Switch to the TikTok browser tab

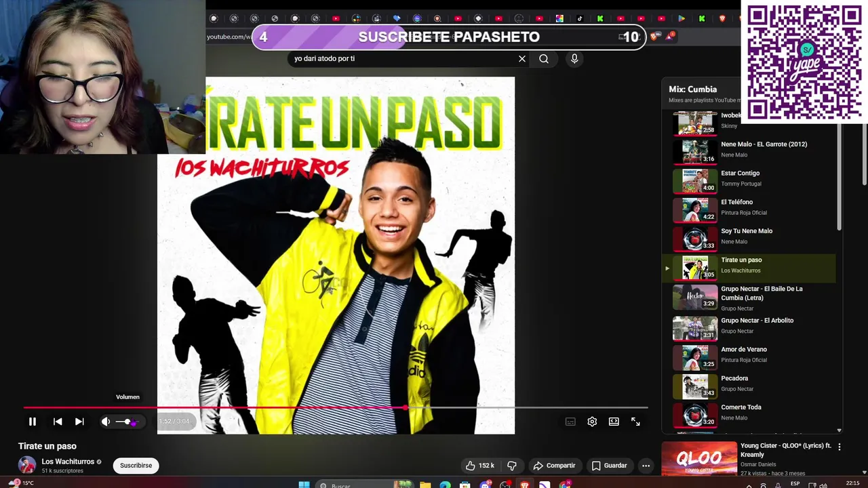point(580,18)
